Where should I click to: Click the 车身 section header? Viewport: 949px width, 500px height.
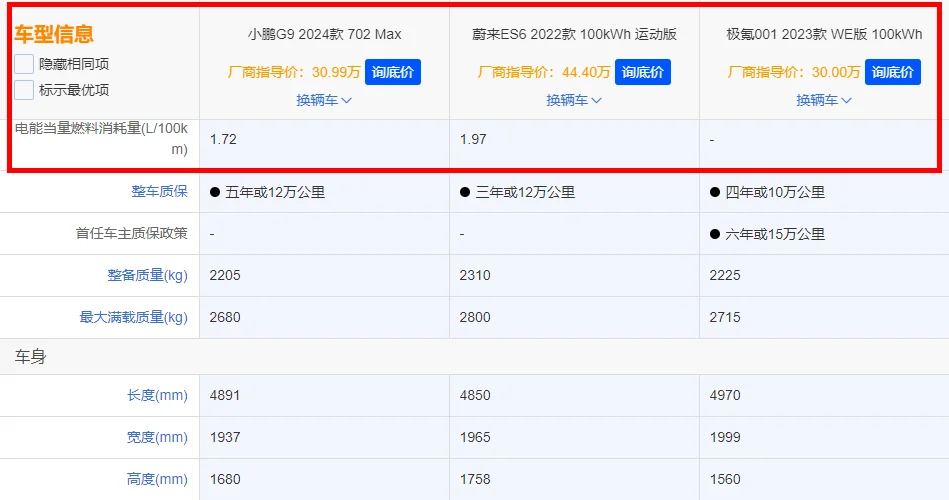tap(30, 357)
